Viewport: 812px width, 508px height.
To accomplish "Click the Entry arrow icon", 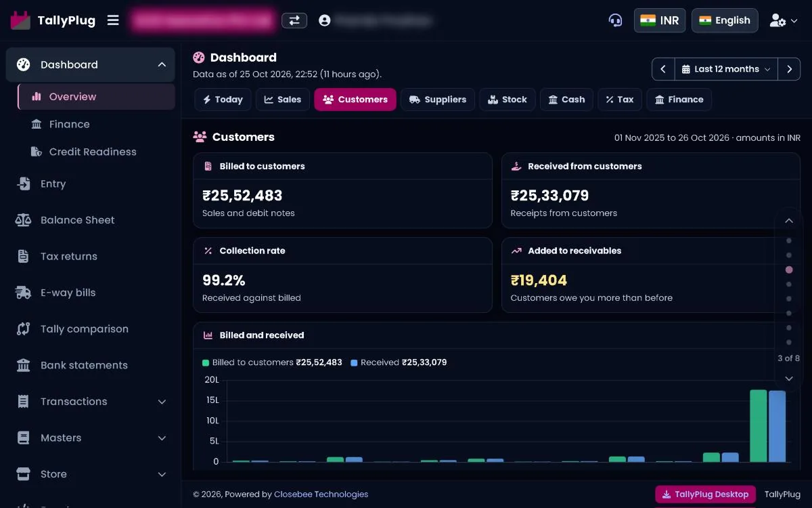I will pyautogui.click(x=24, y=184).
